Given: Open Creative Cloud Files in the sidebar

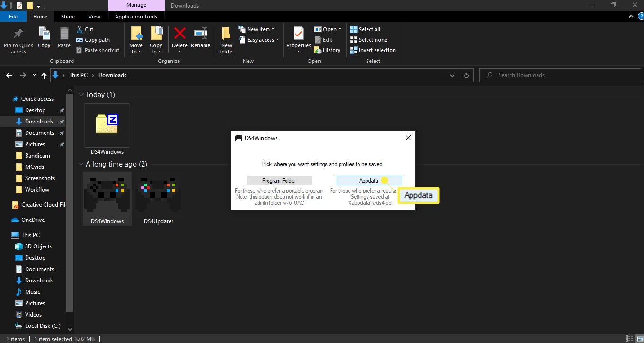Looking at the screenshot, I should [x=38, y=205].
